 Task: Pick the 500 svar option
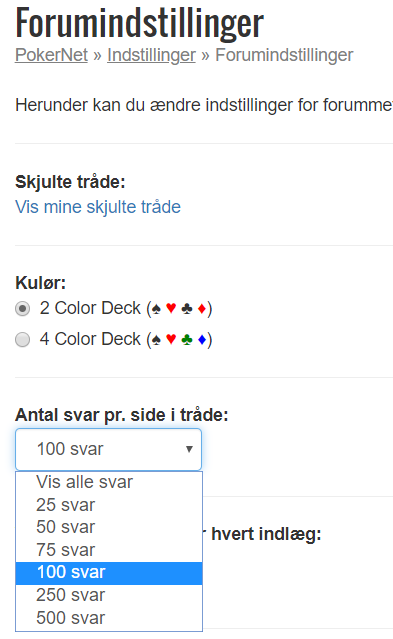(x=109, y=618)
